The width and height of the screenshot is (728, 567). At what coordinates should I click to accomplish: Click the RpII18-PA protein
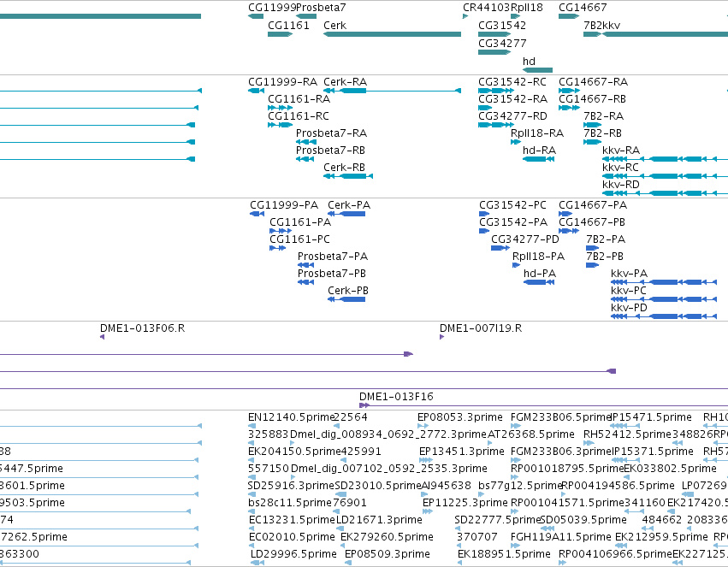tap(517, 265)
